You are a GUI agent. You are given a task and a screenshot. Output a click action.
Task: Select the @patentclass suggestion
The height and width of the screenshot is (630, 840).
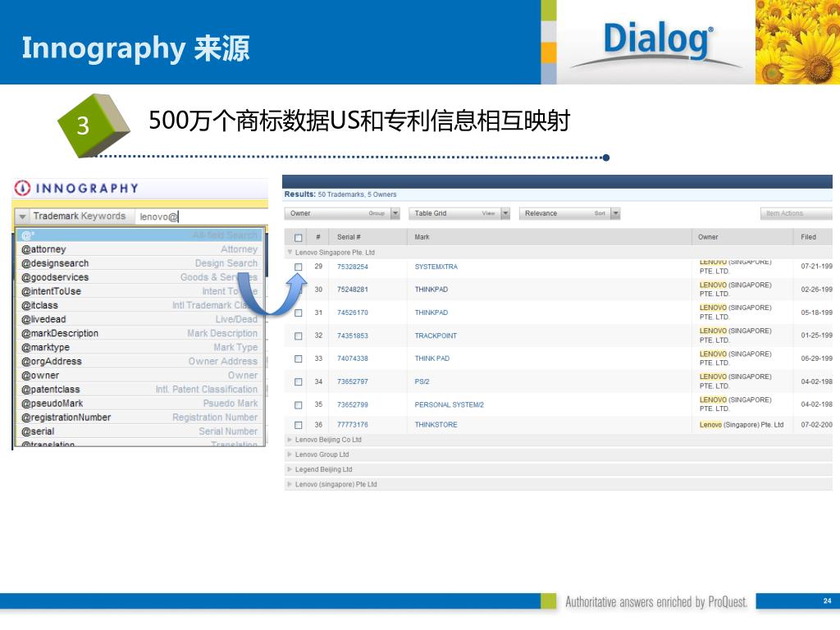point(139,389)
